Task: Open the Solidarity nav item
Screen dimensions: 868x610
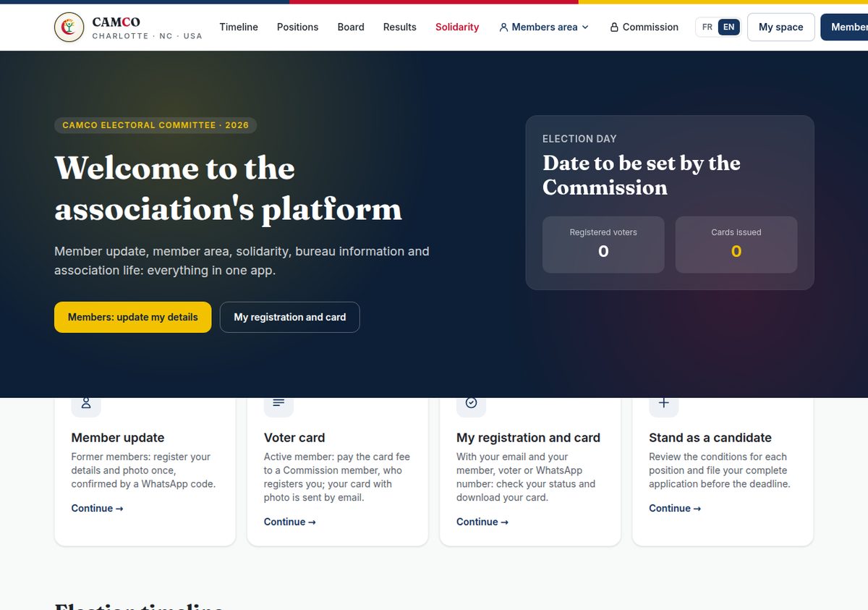Action: (457, 27)
